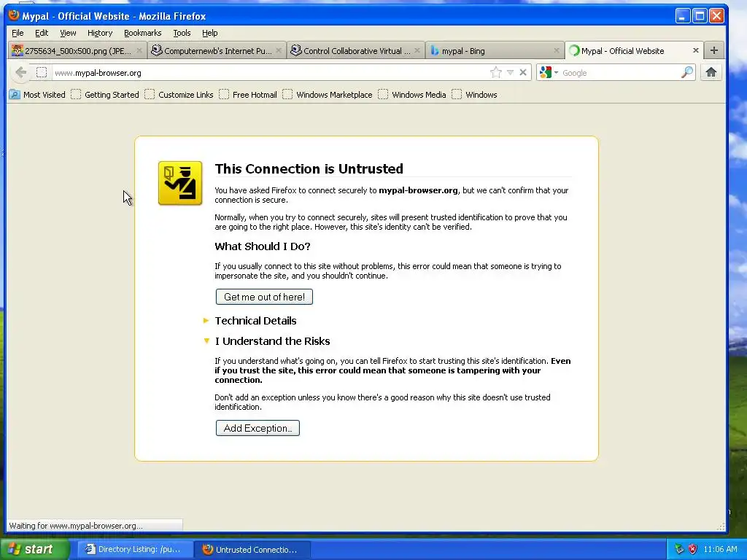Click the Firefox logo in title bar

click(14, 15)
